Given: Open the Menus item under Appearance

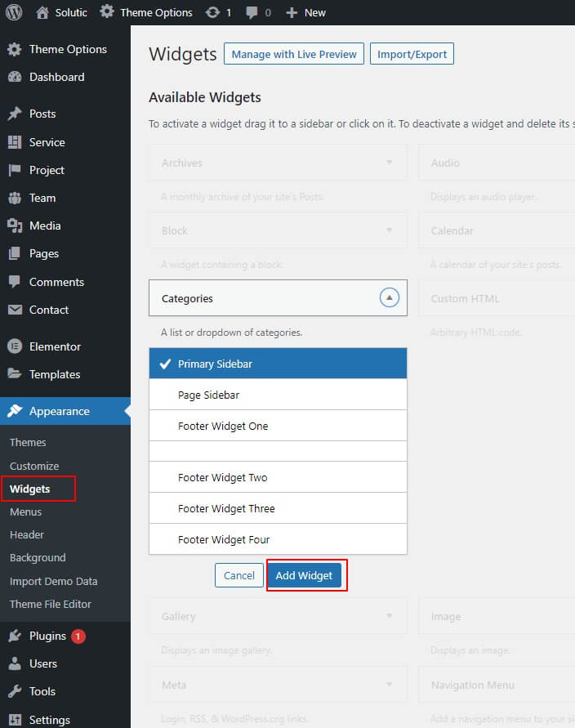Looking at the screenshot, I should tap(26, 511).
